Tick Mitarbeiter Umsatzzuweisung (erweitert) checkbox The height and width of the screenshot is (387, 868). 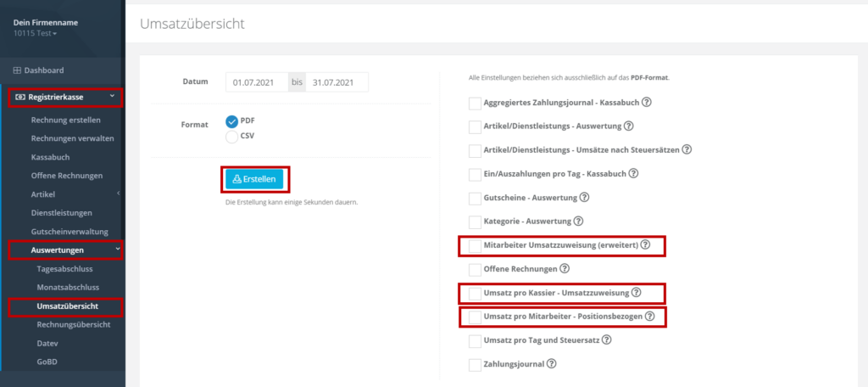tap(475, 245)
